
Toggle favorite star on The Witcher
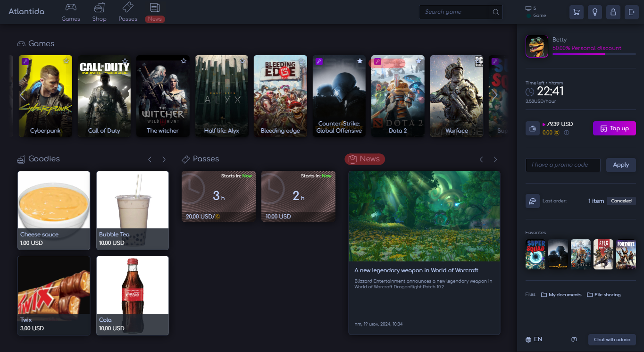click(x=184, y=61)
